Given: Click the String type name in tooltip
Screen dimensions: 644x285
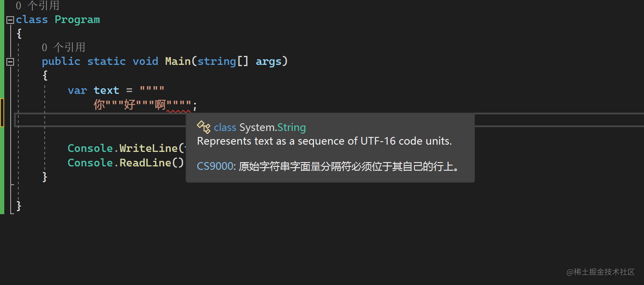Looking at the screenshot, I should [291, 127].
